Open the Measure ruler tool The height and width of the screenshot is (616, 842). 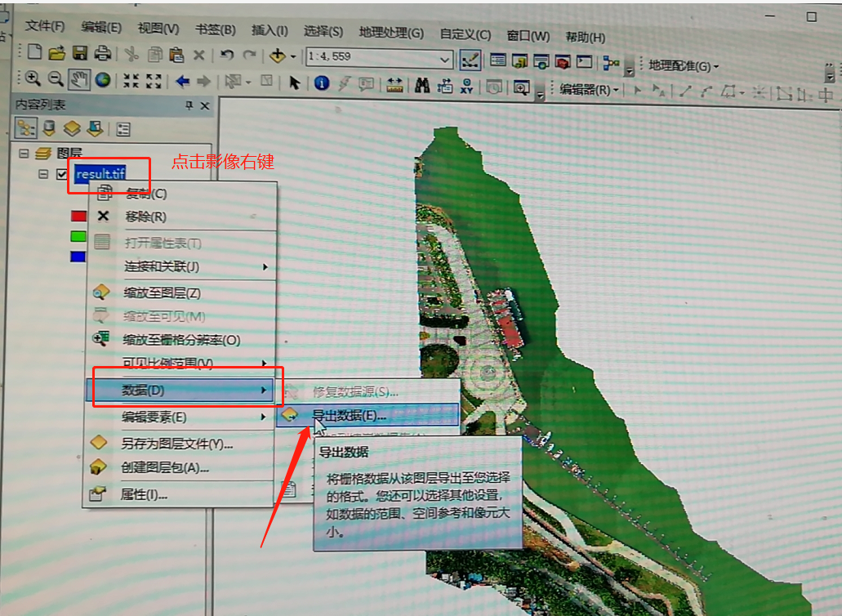(394, 84)
